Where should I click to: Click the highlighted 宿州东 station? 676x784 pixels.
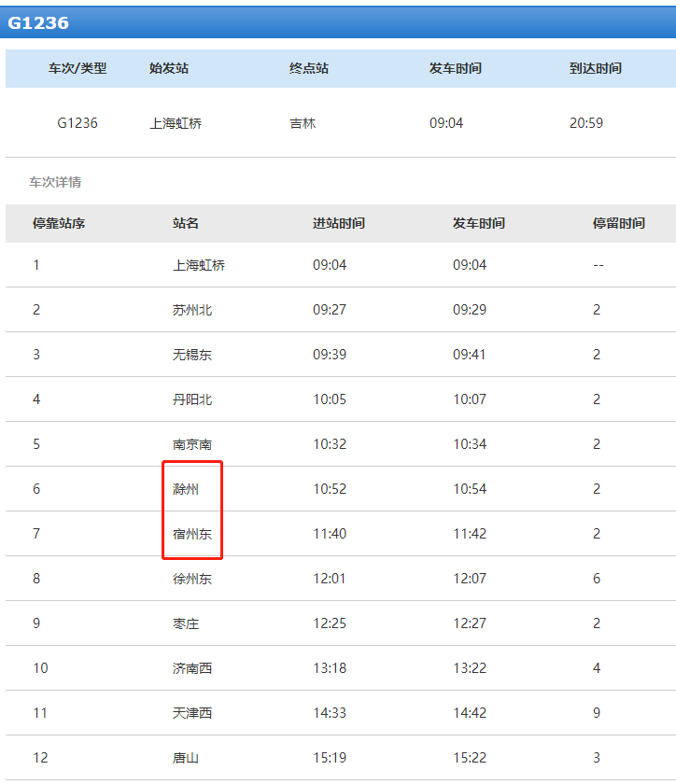click(x=192, y=534)
